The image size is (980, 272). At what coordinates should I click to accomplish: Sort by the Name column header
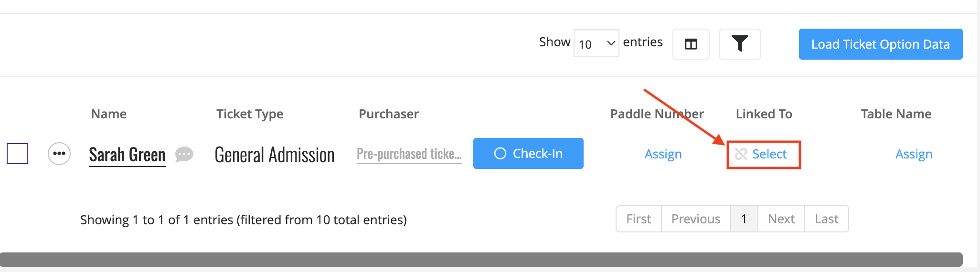[x=109, y=114]
